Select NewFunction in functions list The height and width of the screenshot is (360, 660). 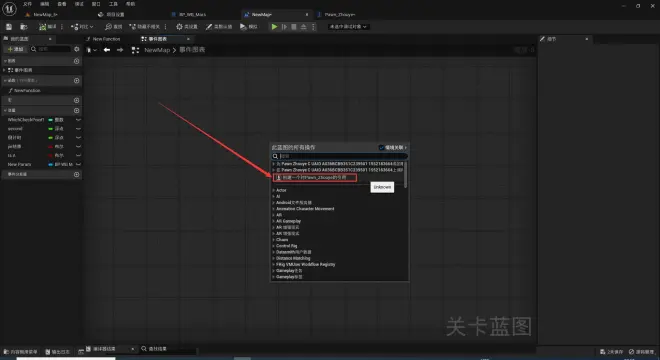27,91
